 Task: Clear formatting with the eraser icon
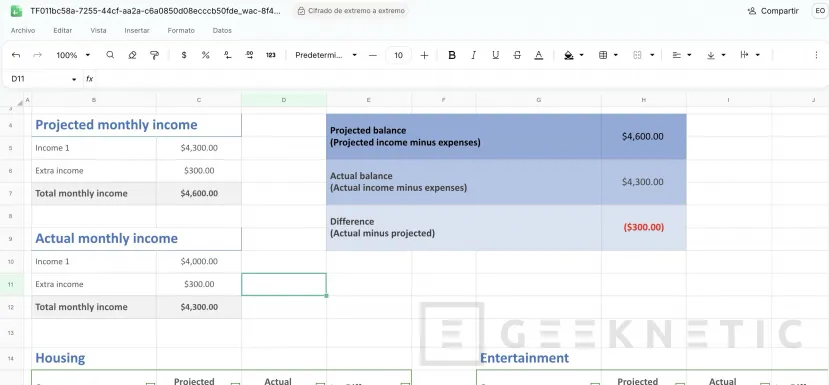click(132, 55)
